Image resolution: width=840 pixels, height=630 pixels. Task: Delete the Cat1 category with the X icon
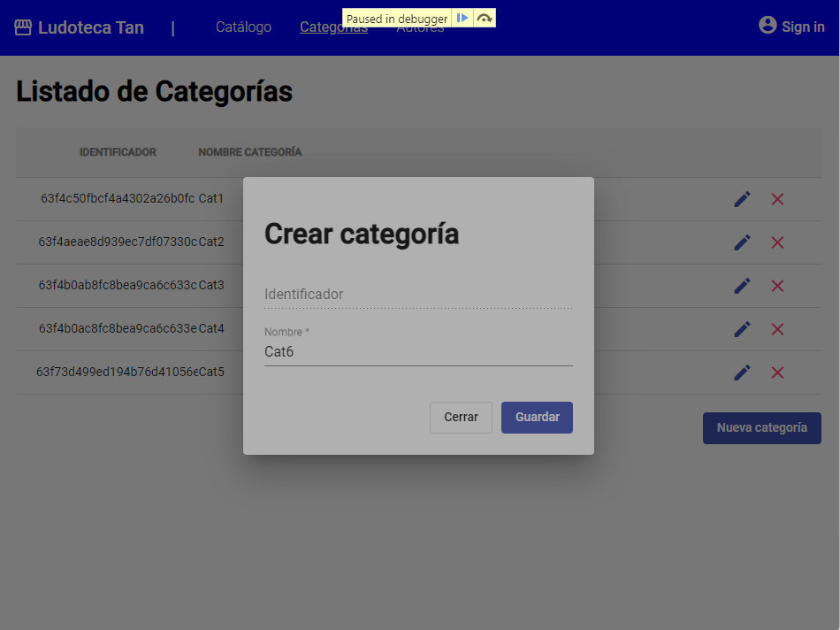click(777, 198)
